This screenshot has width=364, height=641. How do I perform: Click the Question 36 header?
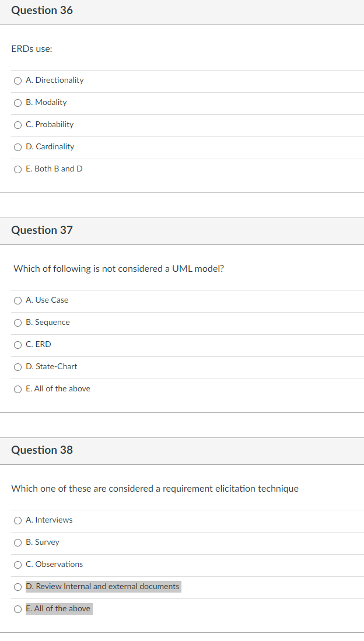tap(182, 12)
